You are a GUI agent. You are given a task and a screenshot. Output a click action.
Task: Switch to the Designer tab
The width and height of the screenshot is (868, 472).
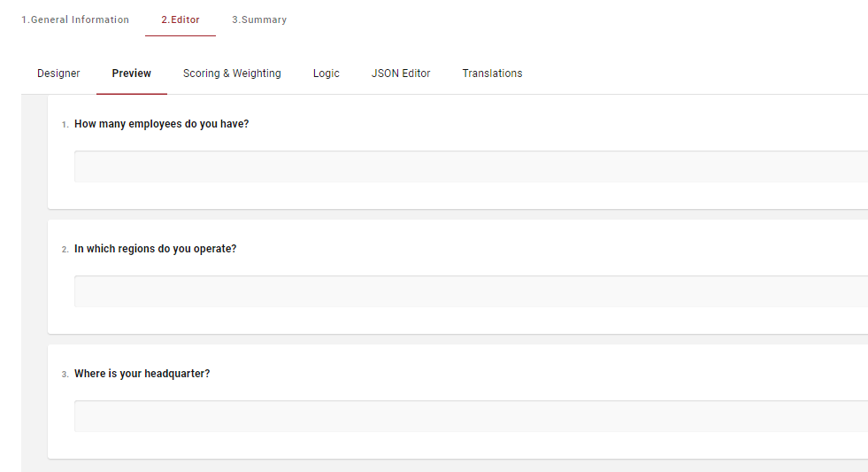click(58, 74)
